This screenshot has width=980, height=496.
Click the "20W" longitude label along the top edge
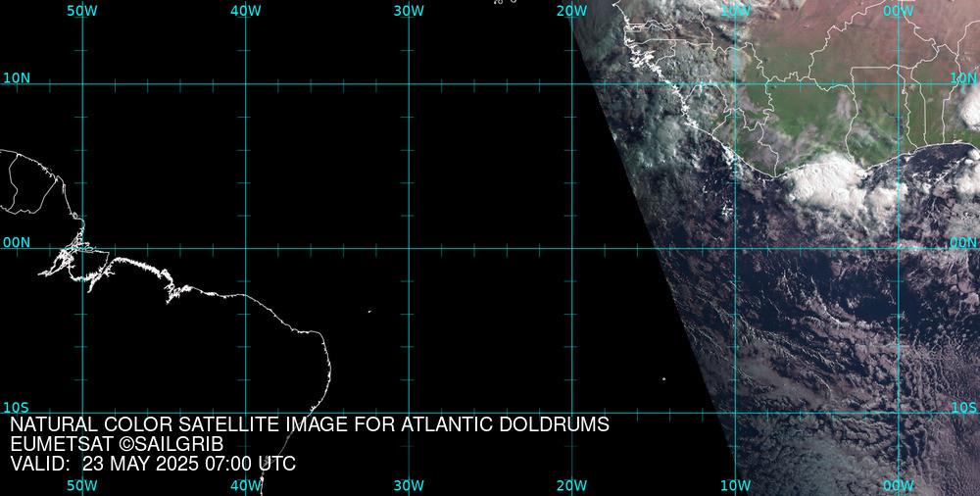(x=572, y=11)
